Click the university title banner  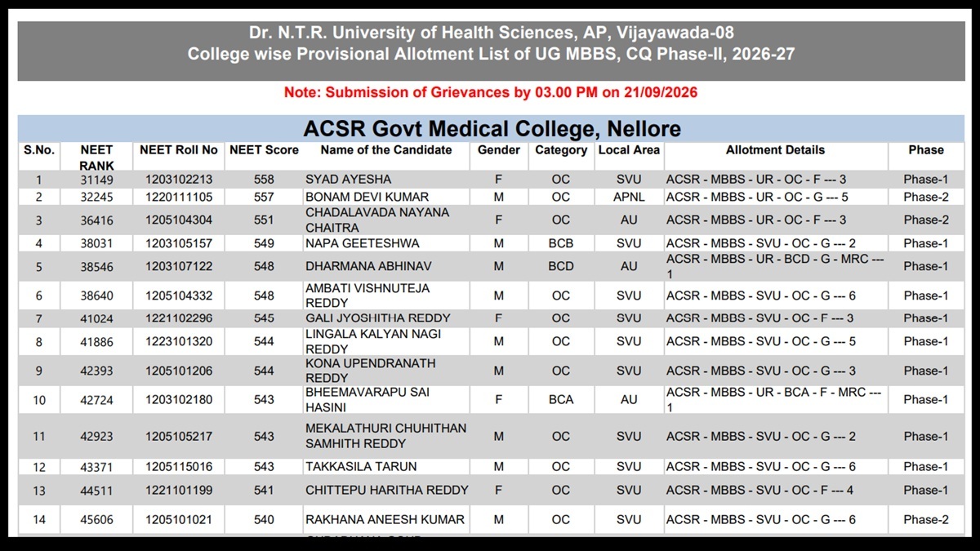click(x=492, y=45)
